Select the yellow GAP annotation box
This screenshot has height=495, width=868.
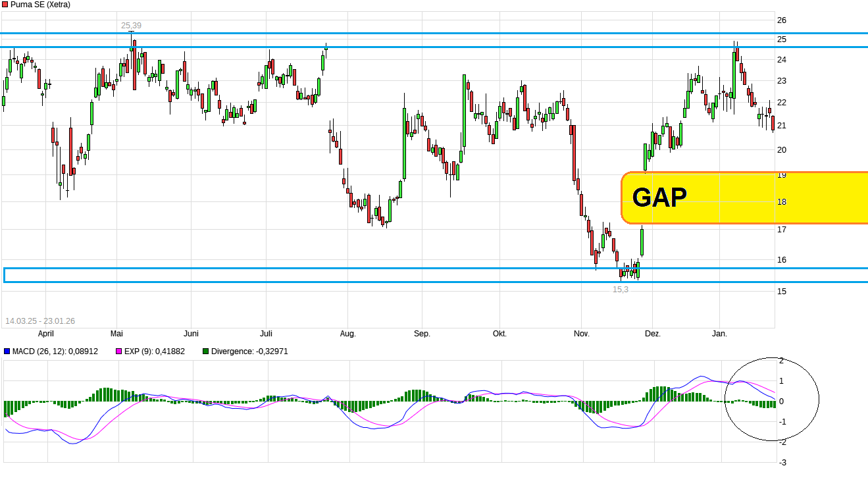744,197
